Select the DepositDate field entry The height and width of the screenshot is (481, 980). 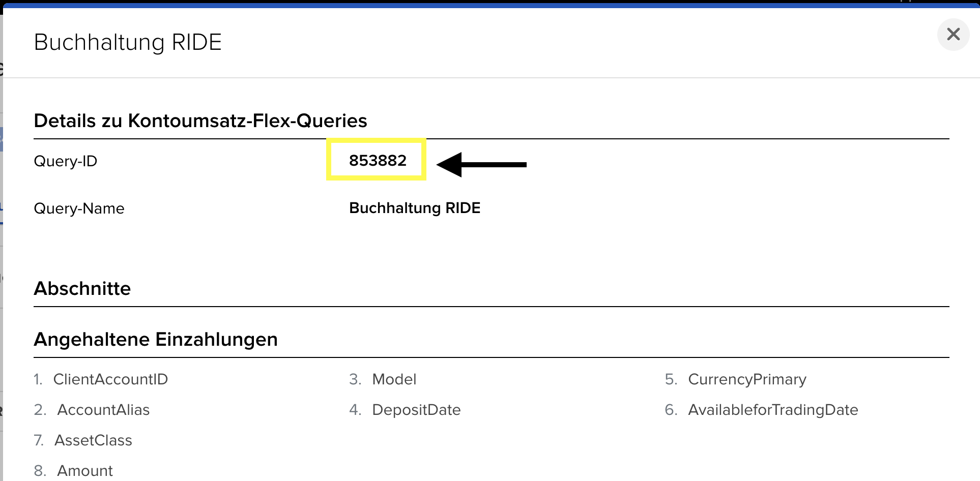point(416,410)
